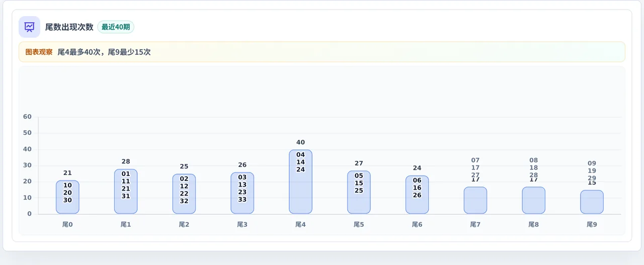The height and width of the screenshot is (265, 644).
Task: Click the shortest bar 尾9
Action: tap(592, 202)
